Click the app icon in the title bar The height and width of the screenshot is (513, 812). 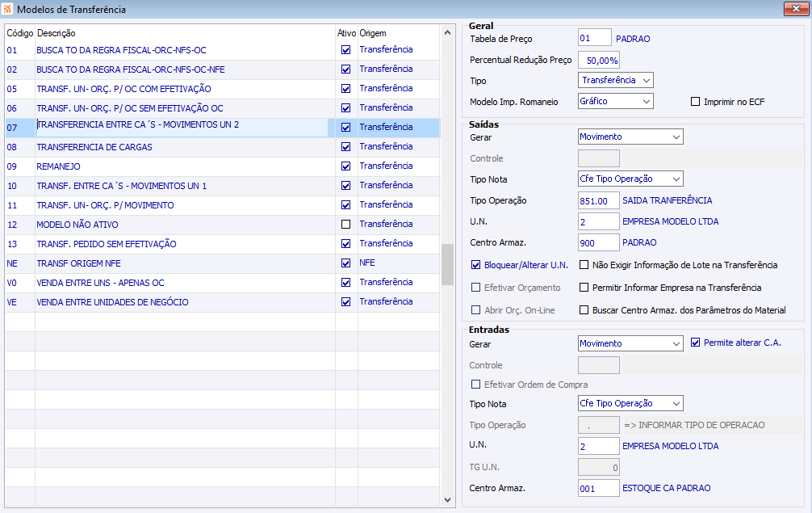coord(7,9)
